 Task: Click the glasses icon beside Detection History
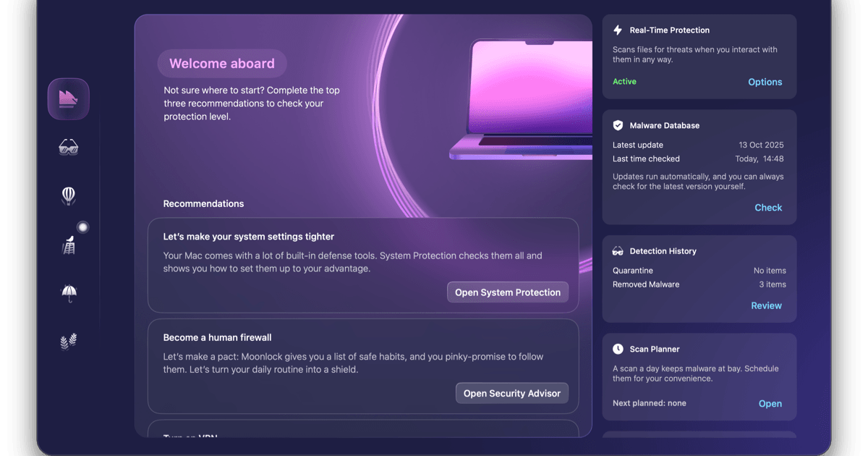point(618,251)
